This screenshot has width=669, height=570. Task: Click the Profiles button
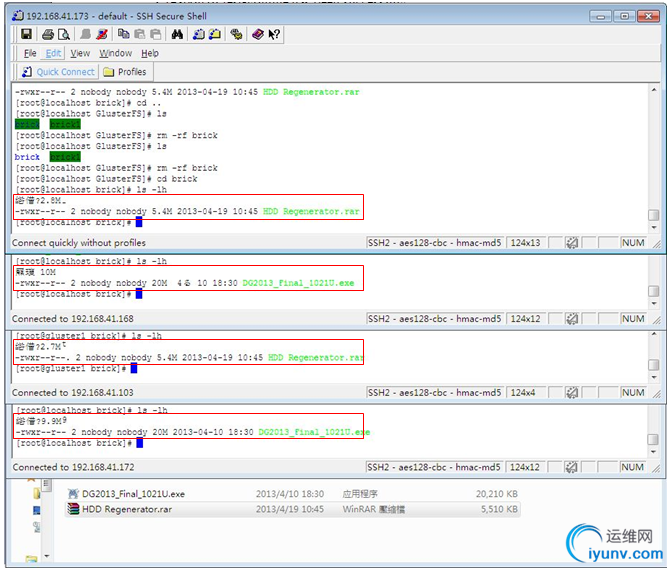click(x=125, y=72)
